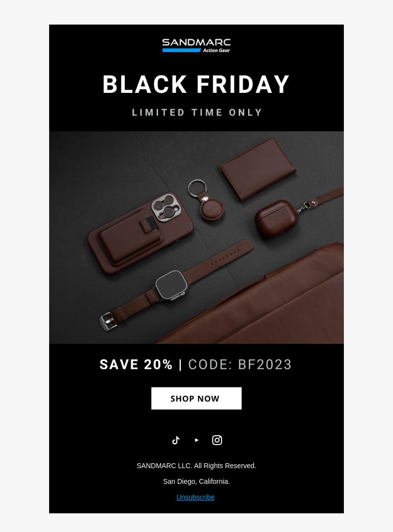Screen dimensions: 393x532
Task: Open the Instagram social icon
Action: 217,440
